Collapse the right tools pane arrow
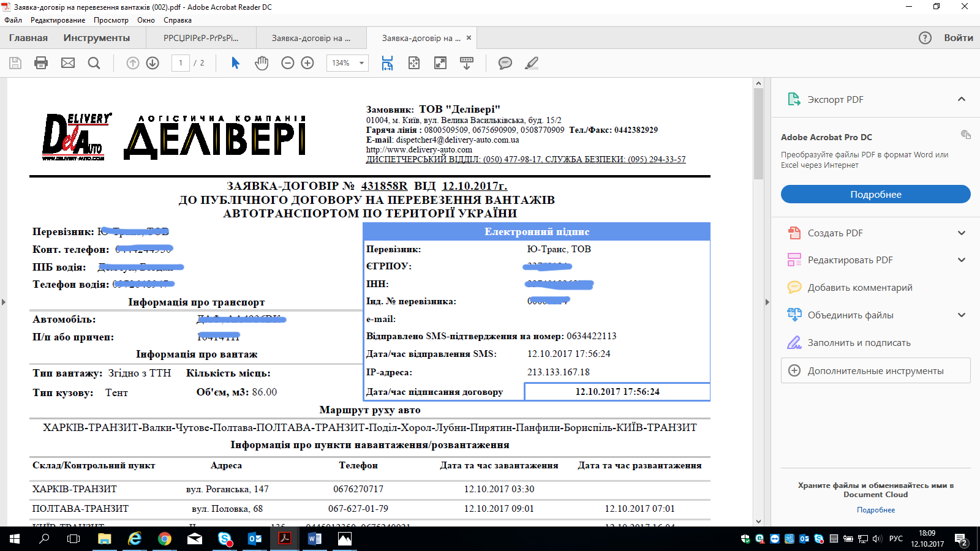 (767, 302)
